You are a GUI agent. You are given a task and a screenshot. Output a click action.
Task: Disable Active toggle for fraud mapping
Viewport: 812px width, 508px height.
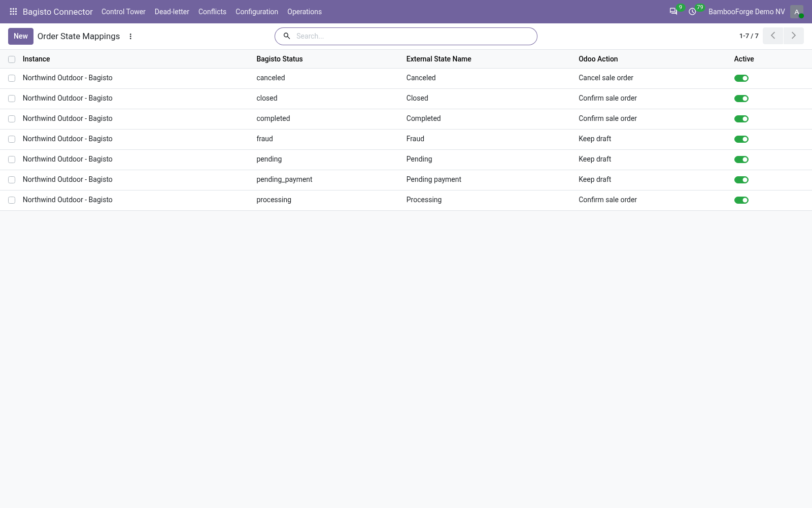coord(741,139)
